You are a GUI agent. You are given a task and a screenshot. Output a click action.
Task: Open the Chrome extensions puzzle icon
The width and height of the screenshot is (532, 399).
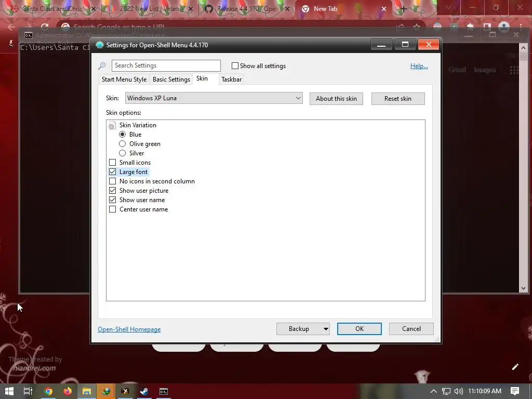[470, 27]
